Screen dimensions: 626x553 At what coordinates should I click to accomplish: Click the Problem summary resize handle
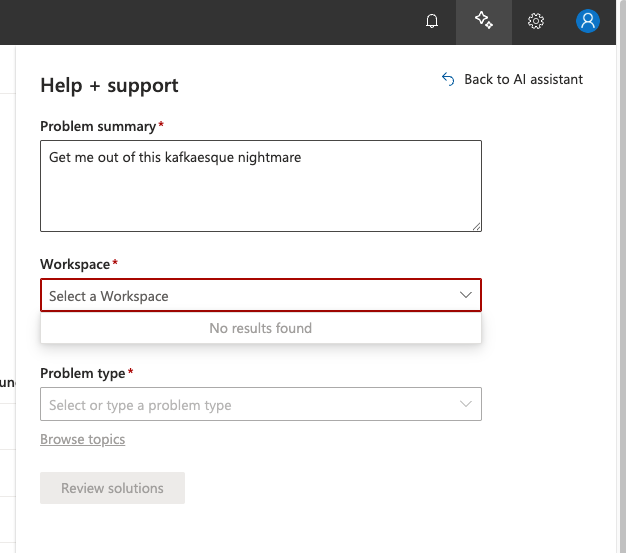tap(476, 226)
